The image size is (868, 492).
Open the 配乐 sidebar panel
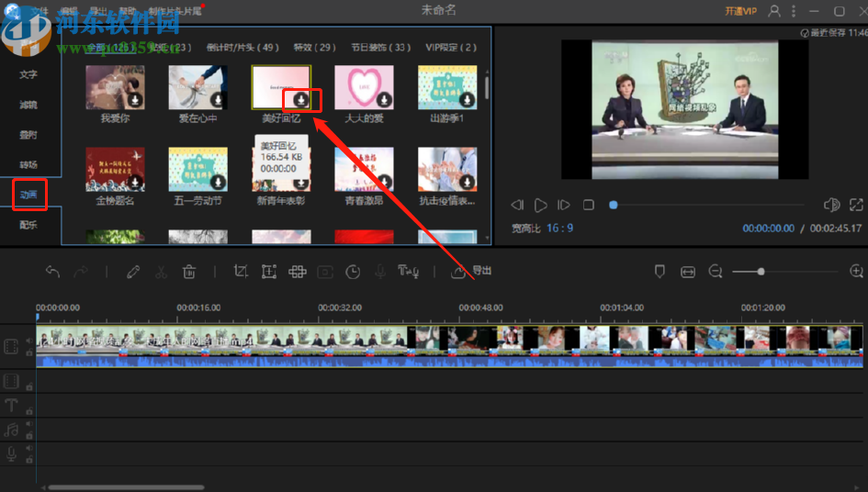28,225
